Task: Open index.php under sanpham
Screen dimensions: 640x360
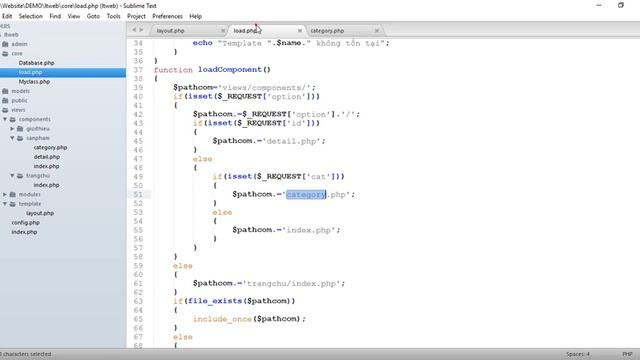Action: tap(46, 166)
